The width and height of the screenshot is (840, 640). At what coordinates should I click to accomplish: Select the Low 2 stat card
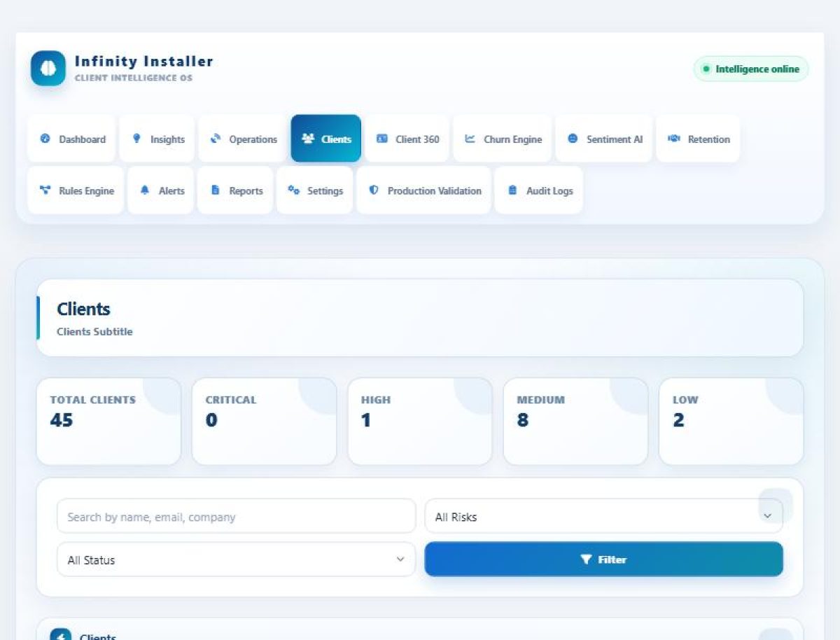[x=731, y=422]
